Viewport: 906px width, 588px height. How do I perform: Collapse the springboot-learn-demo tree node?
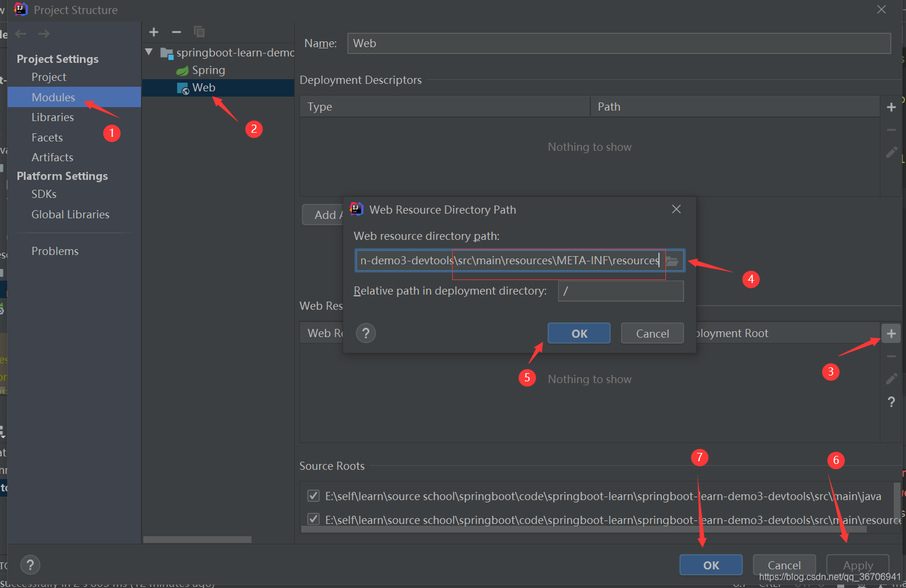pos(149,52)
